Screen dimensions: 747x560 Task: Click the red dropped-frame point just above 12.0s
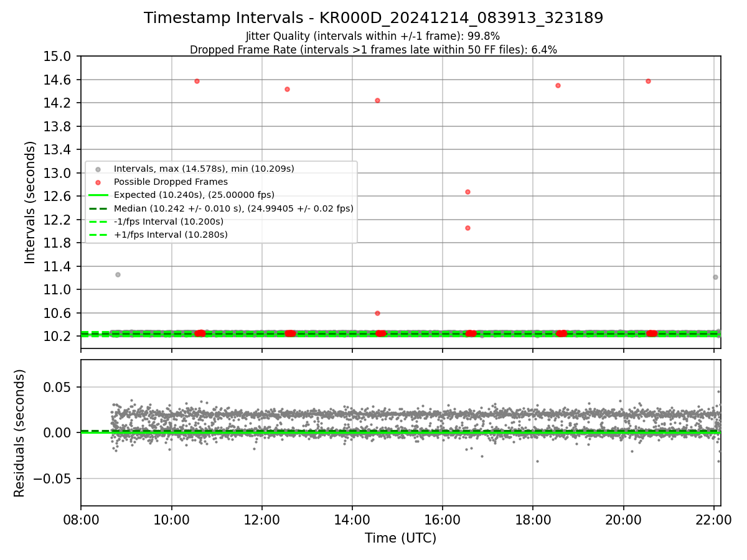[467, 228]
